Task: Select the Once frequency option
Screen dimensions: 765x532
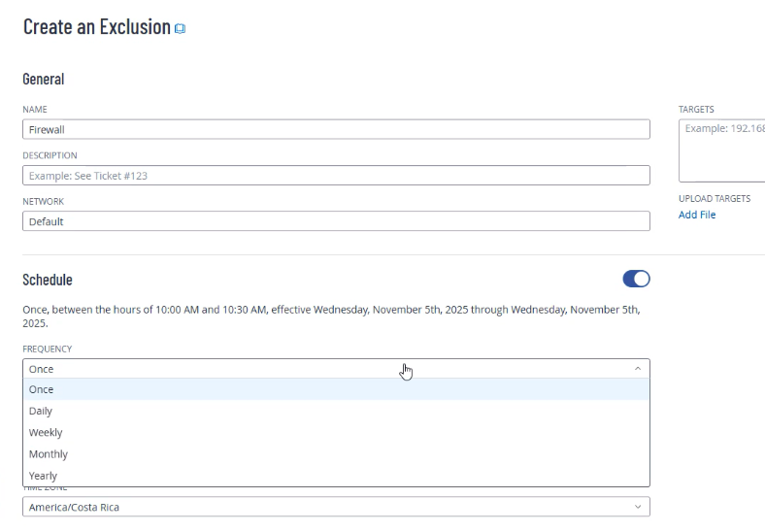Action: (x=42, y=389)
